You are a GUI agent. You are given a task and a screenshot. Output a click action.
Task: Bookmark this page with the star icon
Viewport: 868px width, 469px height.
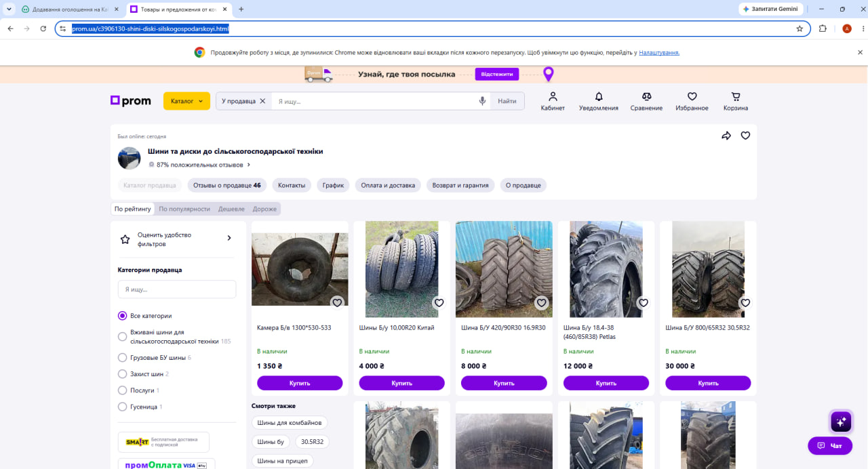click(x=800, y=28)
